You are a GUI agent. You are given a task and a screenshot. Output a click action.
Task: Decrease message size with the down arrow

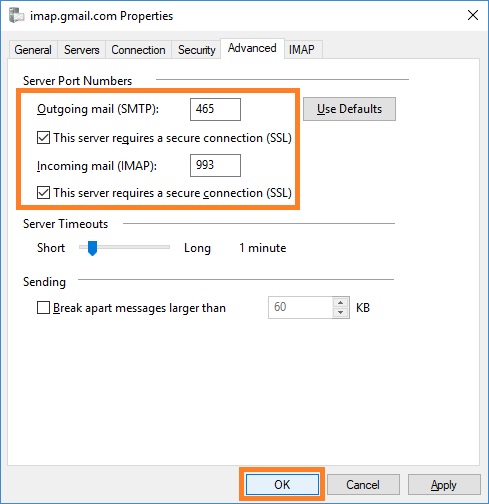340,313
